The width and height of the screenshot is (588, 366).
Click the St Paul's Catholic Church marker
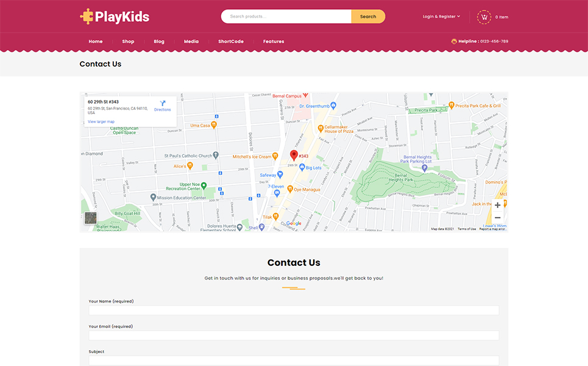pos(216,155)
